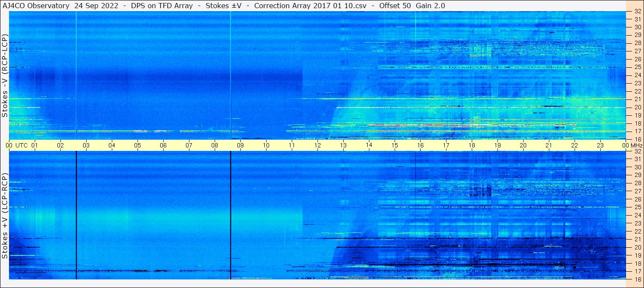Viewport: 644px width, 288px height.
Task: Click the 30 MHz tick of the Stokes -V panel
Action: 638,27
